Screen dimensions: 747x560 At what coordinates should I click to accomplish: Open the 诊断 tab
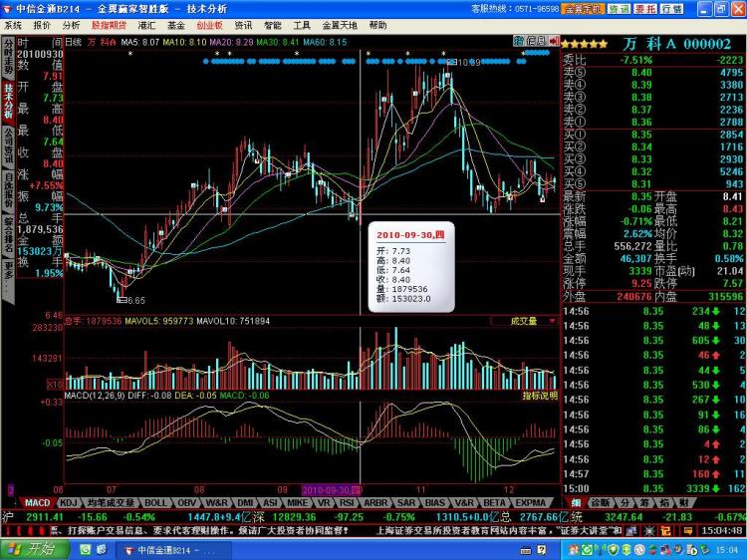[601, 503]
